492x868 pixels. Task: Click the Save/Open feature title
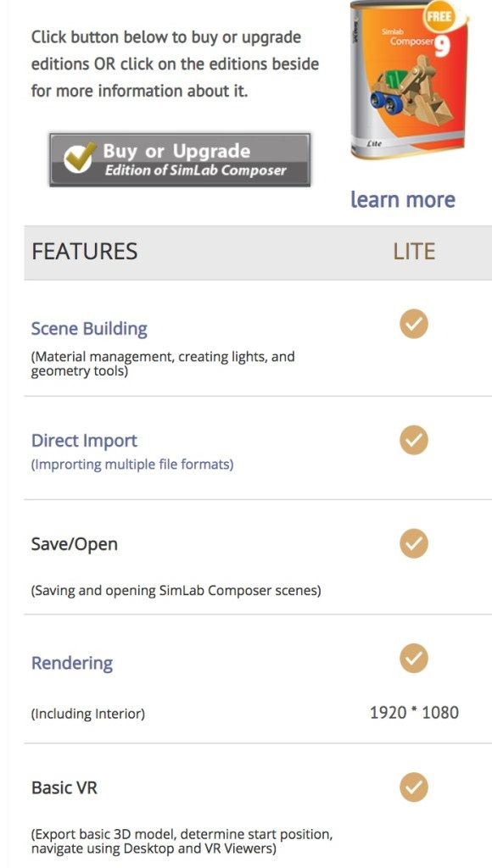[x=75, y=544]
